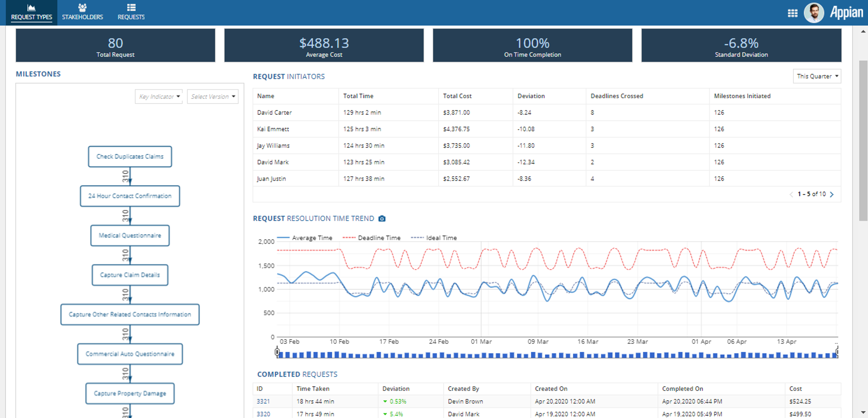Click right handle of chart range slider
This screenshot has height=418, width=868.
click(x=837, y=352)
